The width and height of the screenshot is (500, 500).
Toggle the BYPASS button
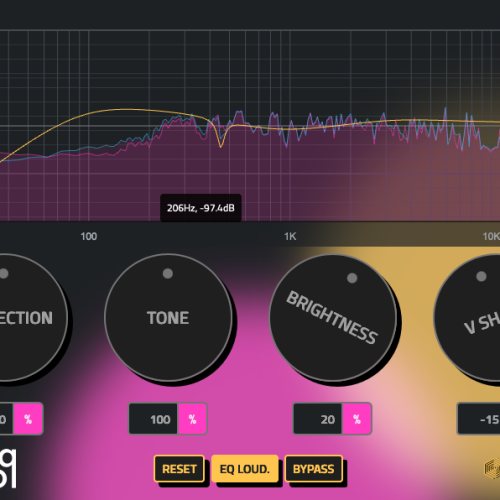pos(314,469)
